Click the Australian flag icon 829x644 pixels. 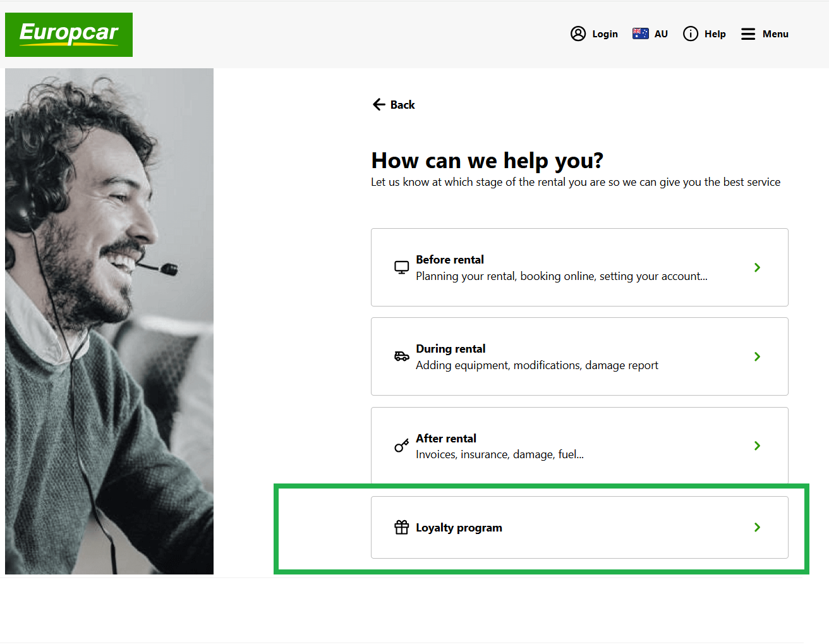641,33
